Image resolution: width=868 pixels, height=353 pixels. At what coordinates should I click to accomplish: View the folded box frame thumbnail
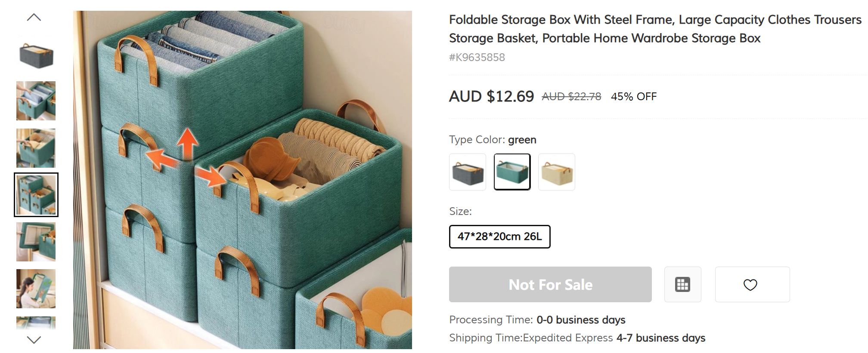point(36,242)
